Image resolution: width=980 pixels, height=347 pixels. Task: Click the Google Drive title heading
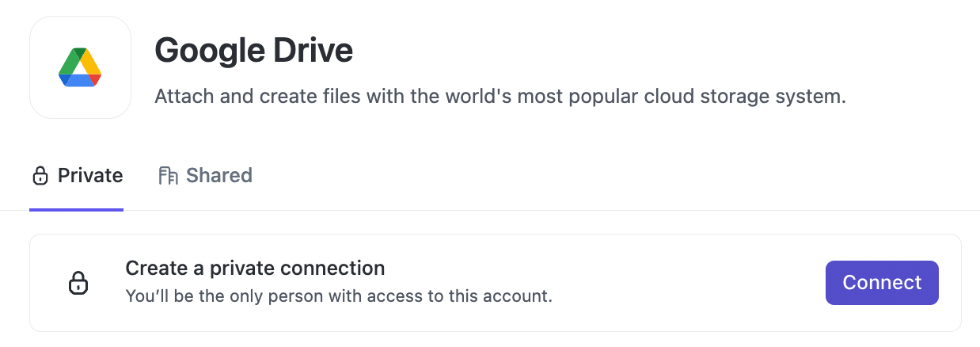click(x=253, y=51)
